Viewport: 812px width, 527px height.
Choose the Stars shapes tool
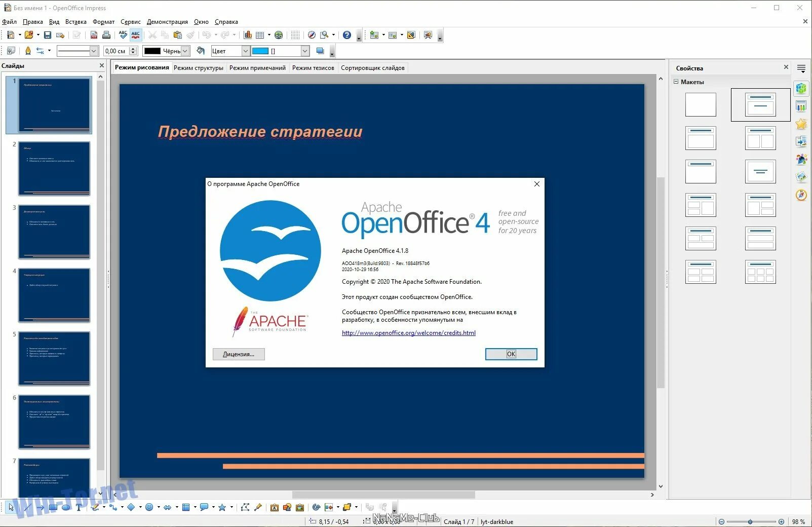click(x=222, y=507)
